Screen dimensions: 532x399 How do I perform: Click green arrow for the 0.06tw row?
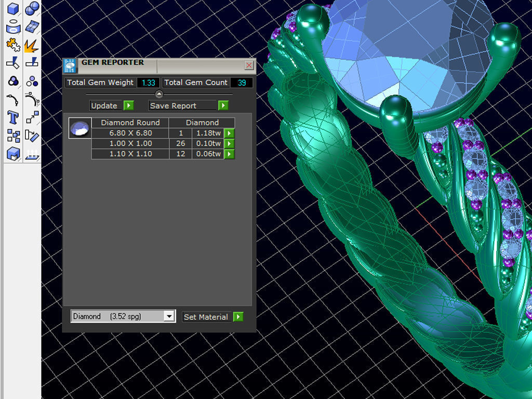pos(229,154)
